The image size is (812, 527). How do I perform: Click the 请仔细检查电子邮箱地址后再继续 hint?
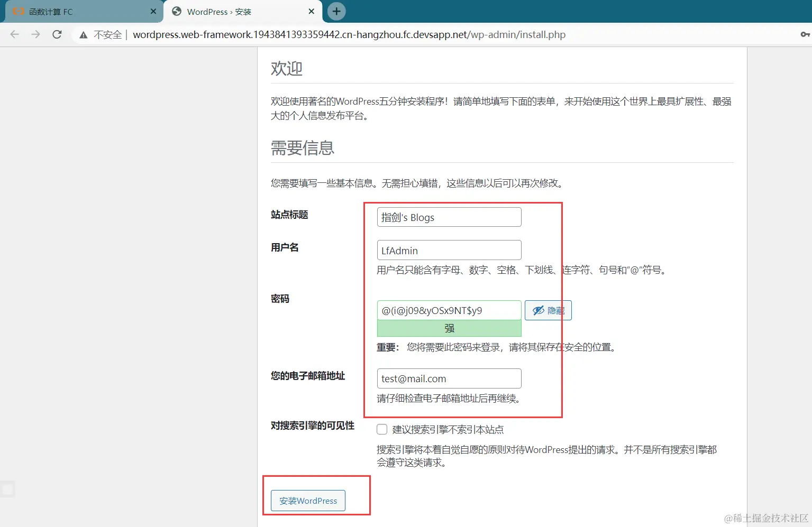pos(450,399)
